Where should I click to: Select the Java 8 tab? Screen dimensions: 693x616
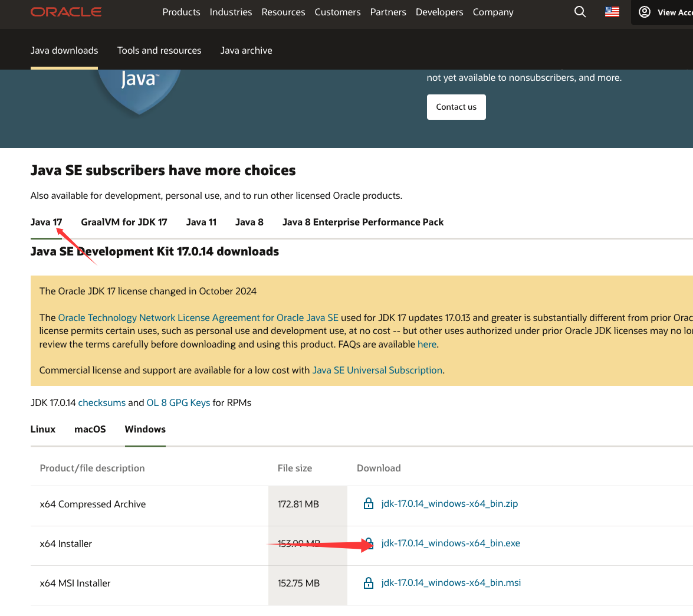[249, 222]
